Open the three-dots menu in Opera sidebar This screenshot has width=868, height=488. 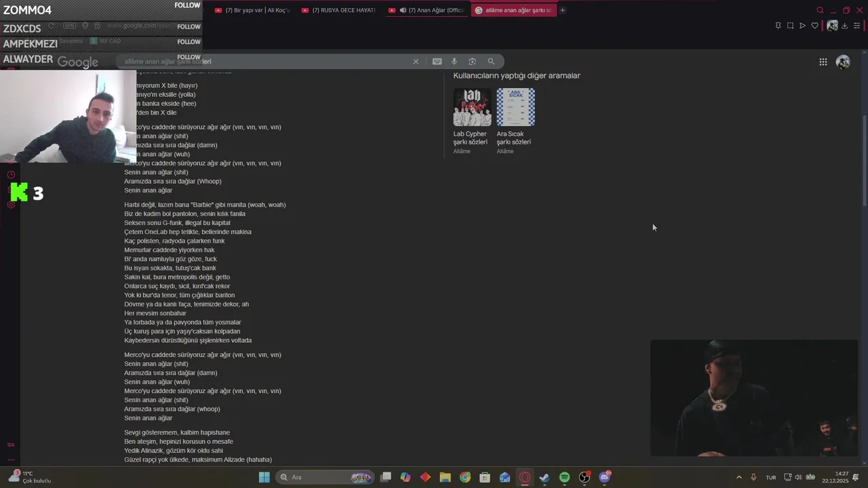pyautogui.click(x=11, y=460)
